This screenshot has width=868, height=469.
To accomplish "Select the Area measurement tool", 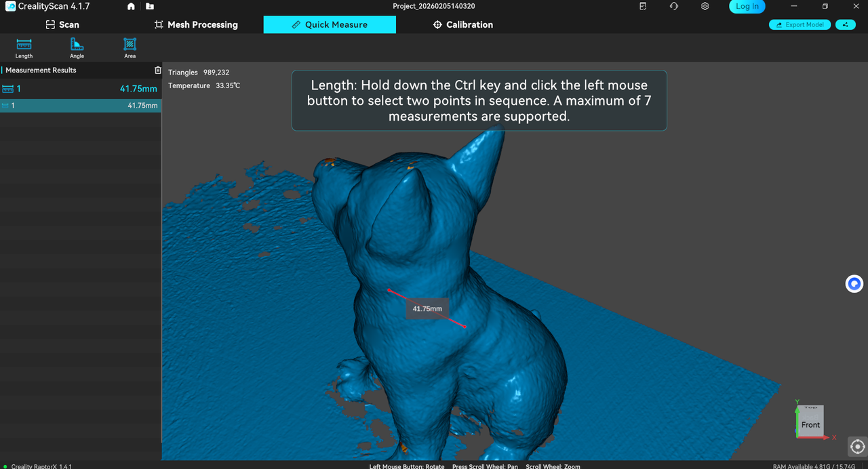I will (x=130, y=48).
